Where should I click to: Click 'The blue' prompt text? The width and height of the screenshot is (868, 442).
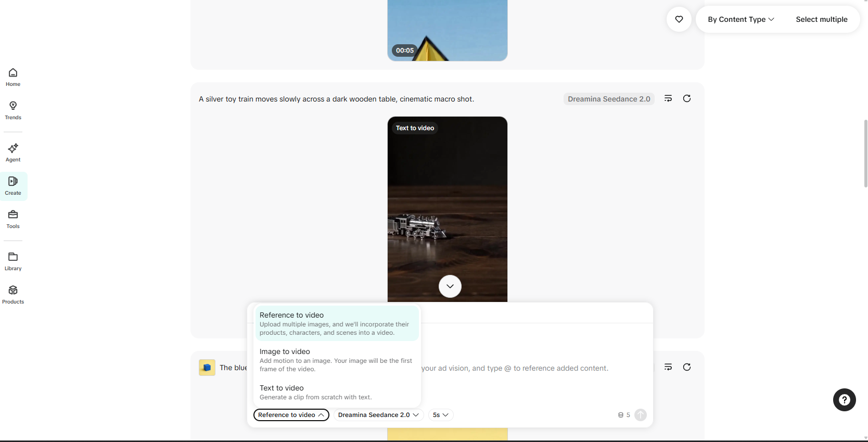(x=233, y=368)
